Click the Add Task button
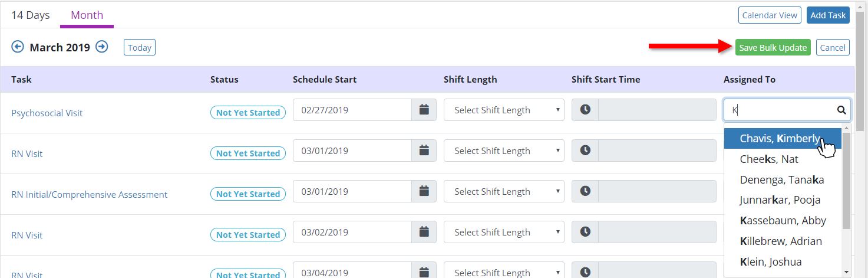The image size is (868, 278). click(827, 15)
